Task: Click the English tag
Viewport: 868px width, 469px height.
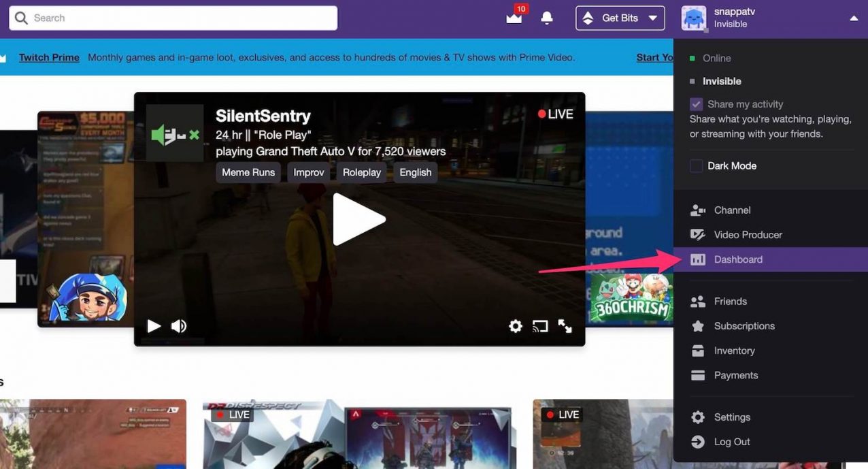Action: (416, 172)
